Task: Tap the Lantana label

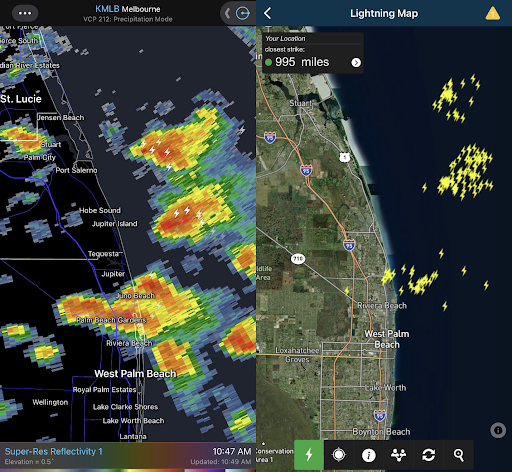Action: (x=133, y=436)
